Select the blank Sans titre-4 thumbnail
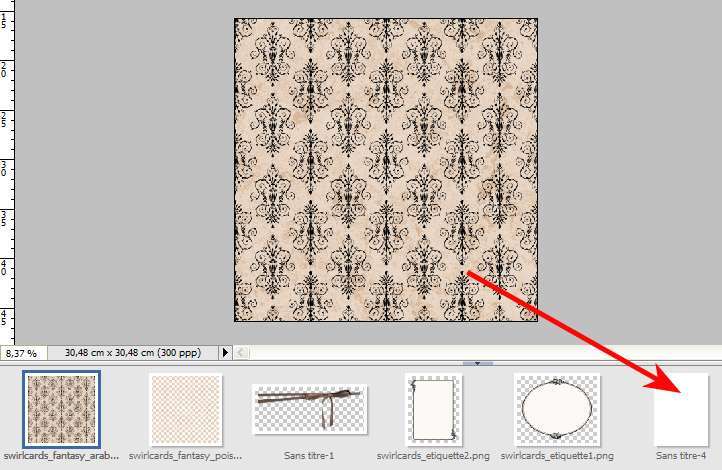The height and width of the screenshot is (470, 722). point(681,409)
